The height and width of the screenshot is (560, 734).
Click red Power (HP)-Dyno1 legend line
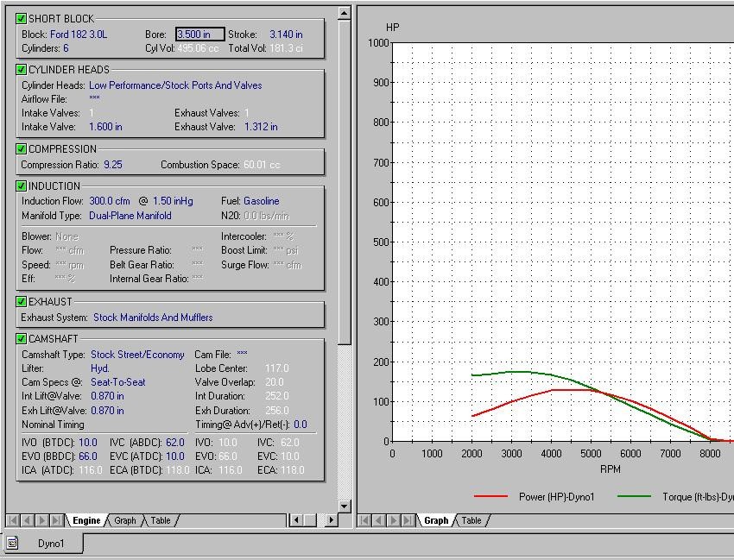pyautogui.click(x=490, y=496)
